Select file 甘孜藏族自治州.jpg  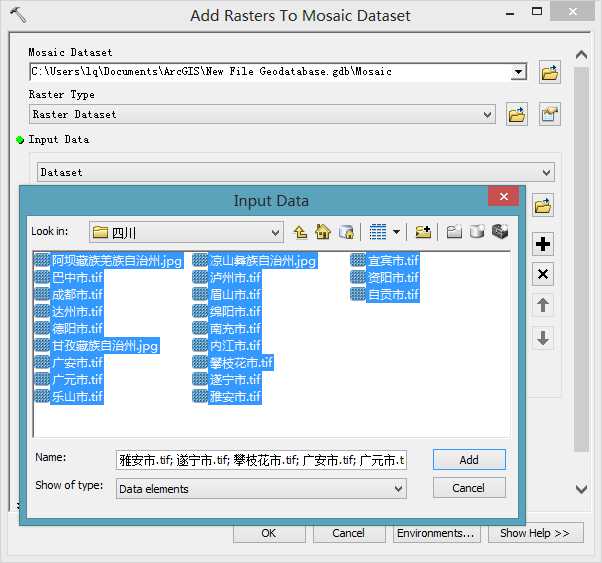pos(97,346)
